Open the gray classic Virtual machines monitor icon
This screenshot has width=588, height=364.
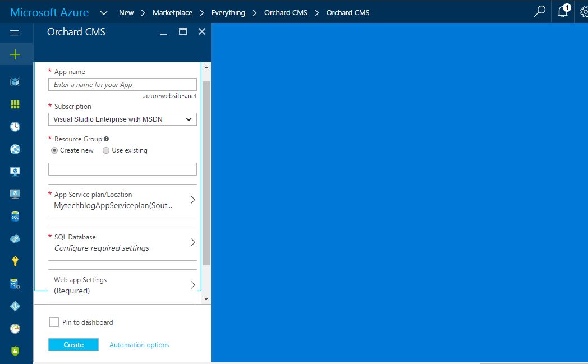coord(15,194)
